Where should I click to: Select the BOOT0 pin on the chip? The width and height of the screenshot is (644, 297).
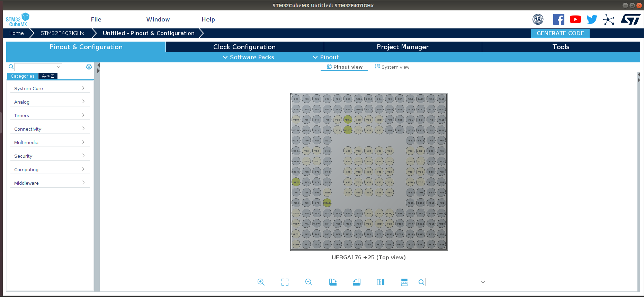(348, 130)
